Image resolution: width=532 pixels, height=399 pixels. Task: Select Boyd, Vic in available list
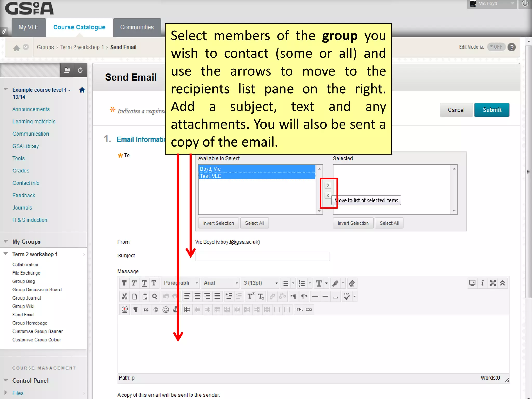coord(257,169)
